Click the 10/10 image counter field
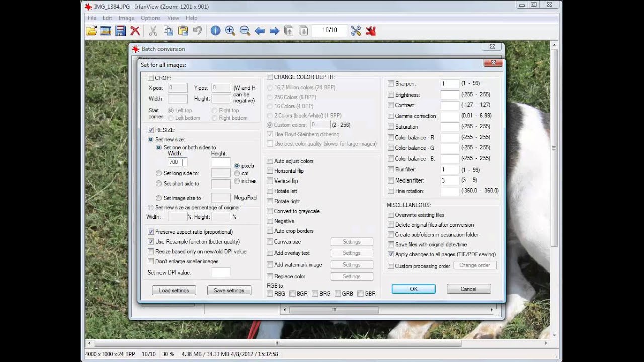The width and height of the screenshot is (644, 362). pos(330,30)
